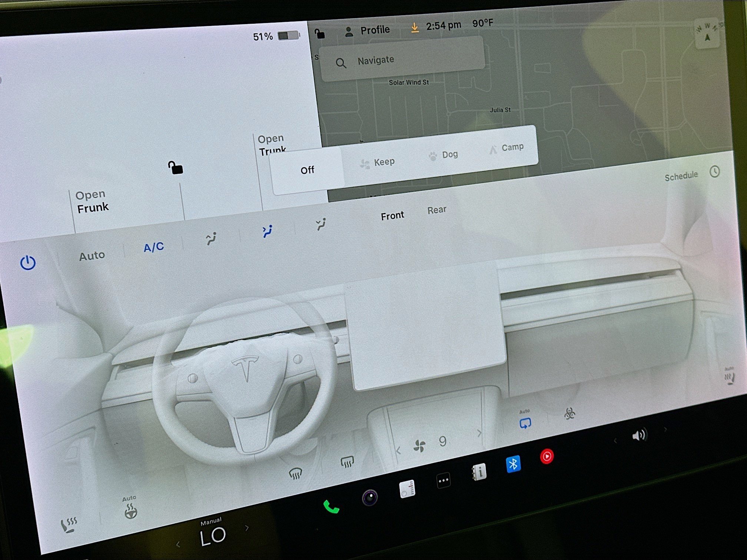
Task: Tap the search magnifier icon
Action: click(341, 63)
